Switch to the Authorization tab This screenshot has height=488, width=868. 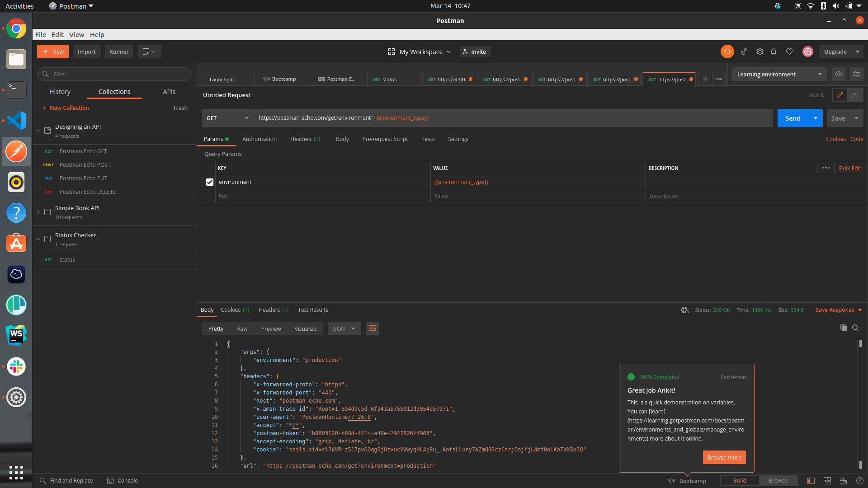[259, 139]
